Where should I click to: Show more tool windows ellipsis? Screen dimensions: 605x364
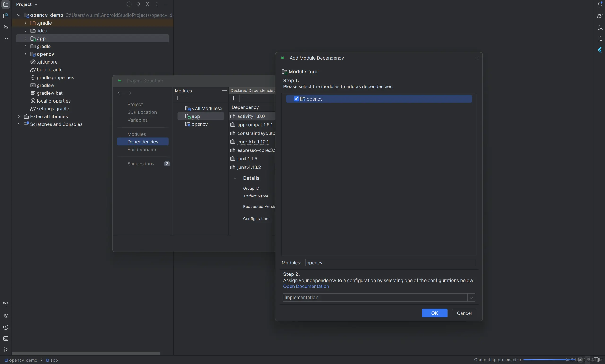5,39
